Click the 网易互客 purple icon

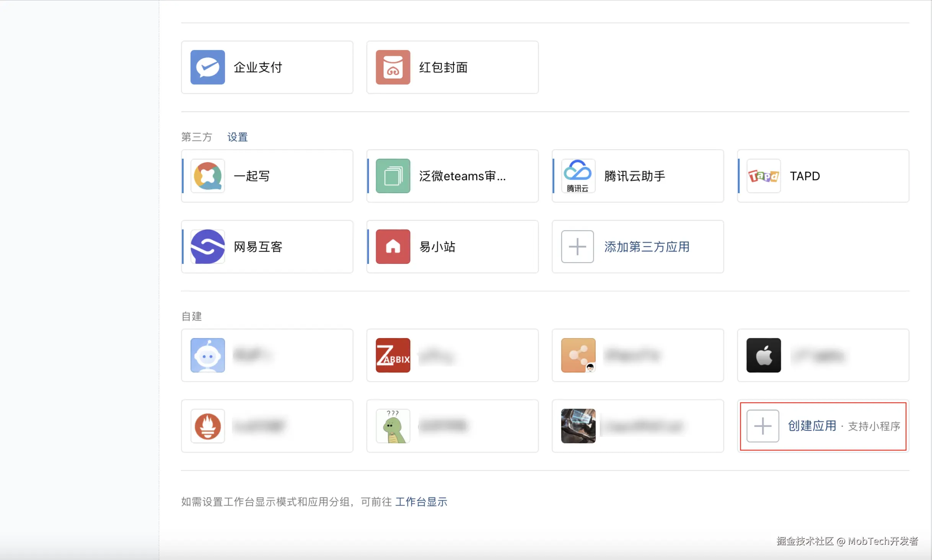click(x=207, y=246)
